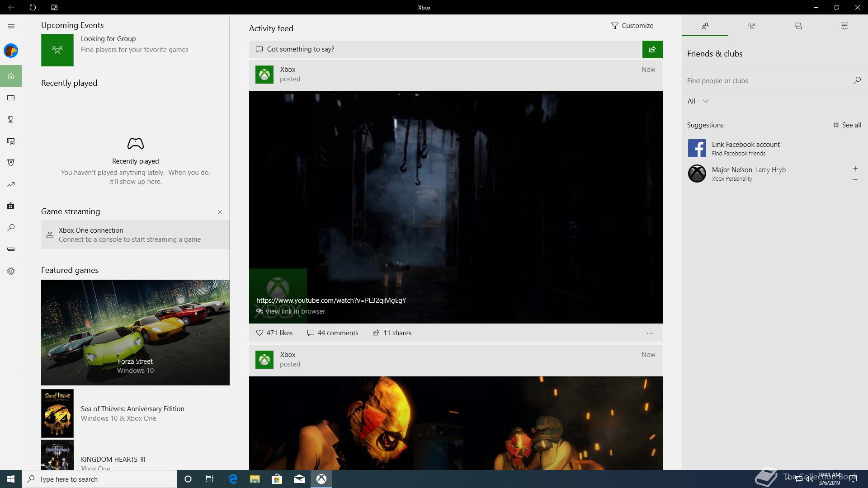868x488 pixels.
Task: Go to Home in sidebar
Action: 11,76
